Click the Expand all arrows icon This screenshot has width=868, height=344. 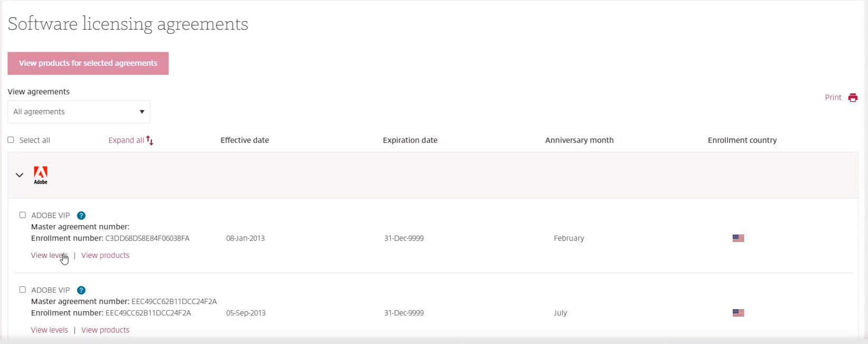150,141
